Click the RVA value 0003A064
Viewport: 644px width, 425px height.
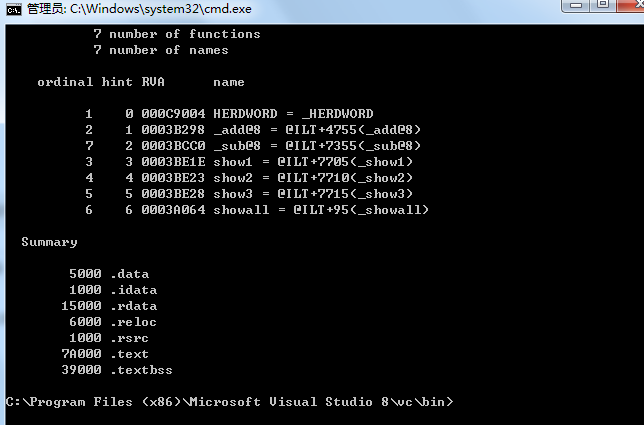[x=173, y=210]
